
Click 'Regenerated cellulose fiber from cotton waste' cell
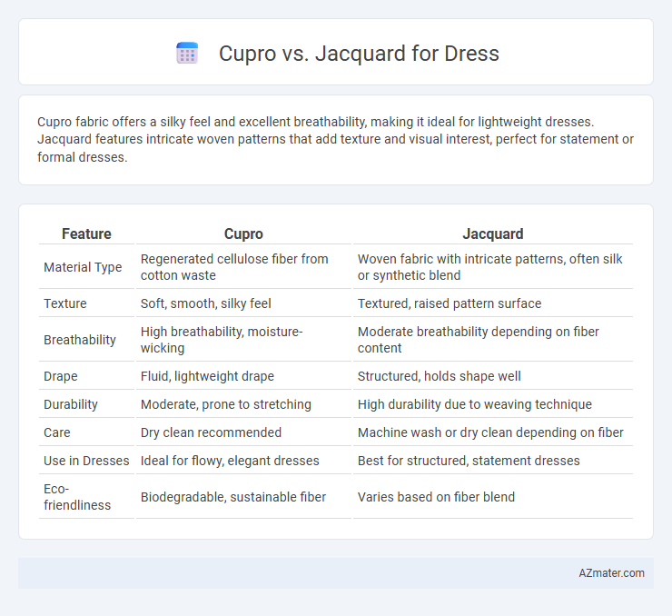click(x=243, y=267)
